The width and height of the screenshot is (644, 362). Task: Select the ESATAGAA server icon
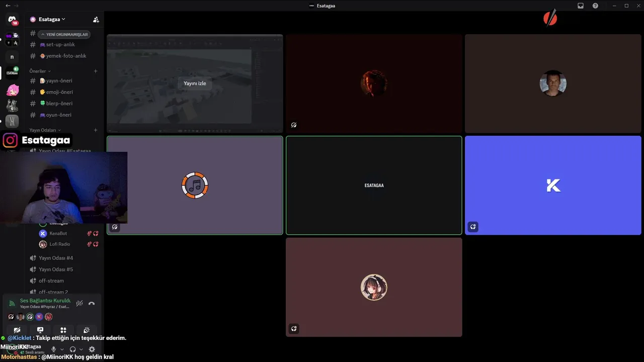tap(12, 73)
